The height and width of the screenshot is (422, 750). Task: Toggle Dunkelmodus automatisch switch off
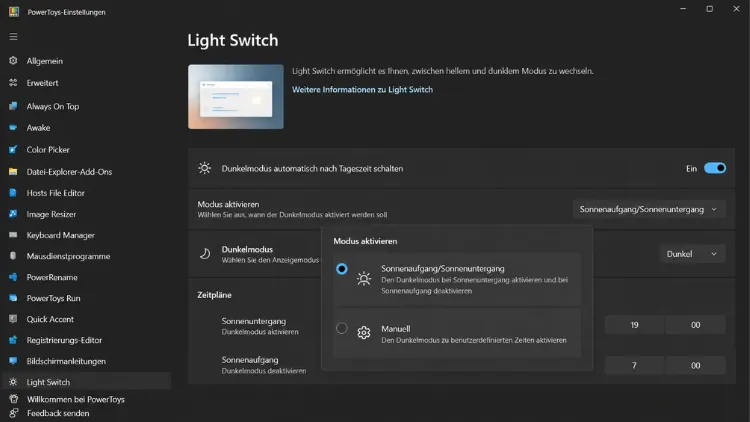pos(715,168)
